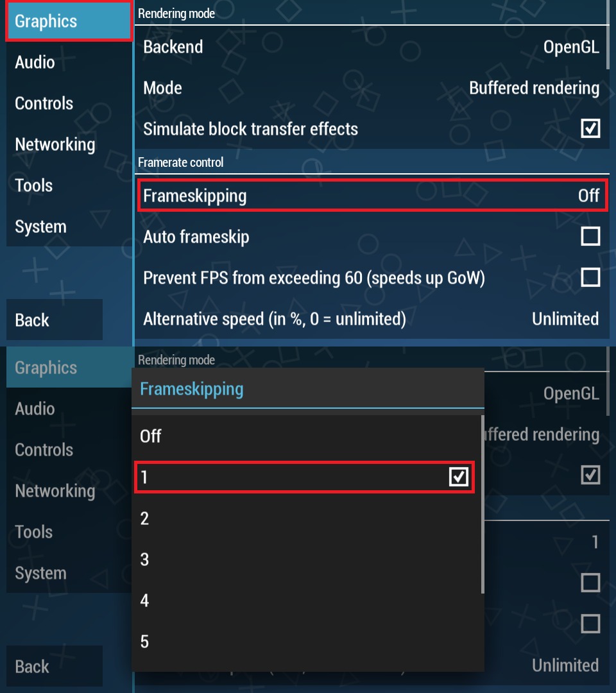616x693 pixels.
Task: Click the checked box beside frameskip option 1
Action: (x=458, y=477)
